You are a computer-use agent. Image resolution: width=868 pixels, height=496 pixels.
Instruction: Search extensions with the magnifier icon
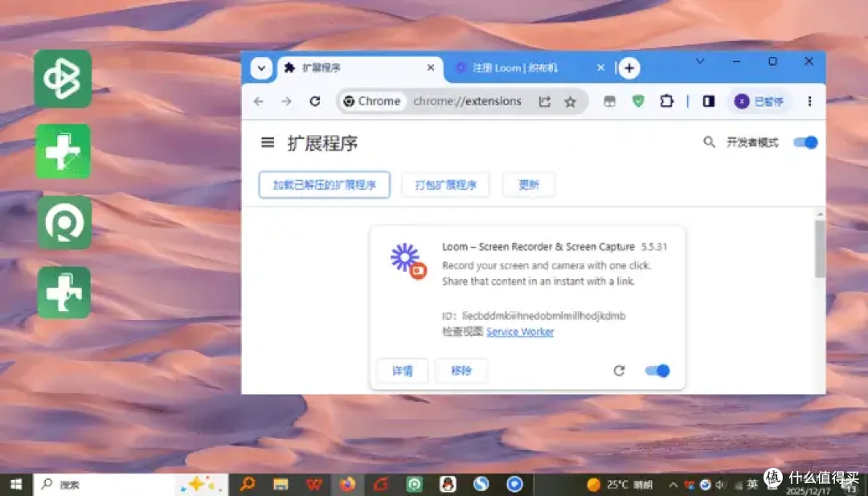click(709, 142)
